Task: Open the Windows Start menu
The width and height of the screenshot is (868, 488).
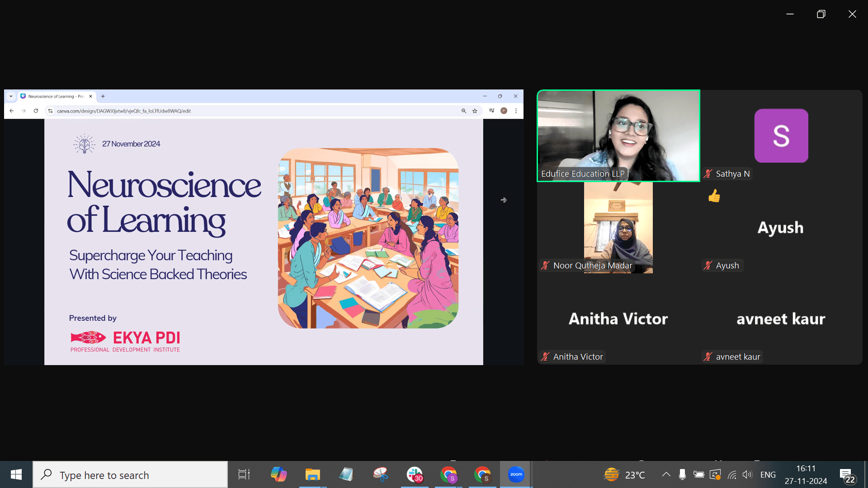Action: 16,474
